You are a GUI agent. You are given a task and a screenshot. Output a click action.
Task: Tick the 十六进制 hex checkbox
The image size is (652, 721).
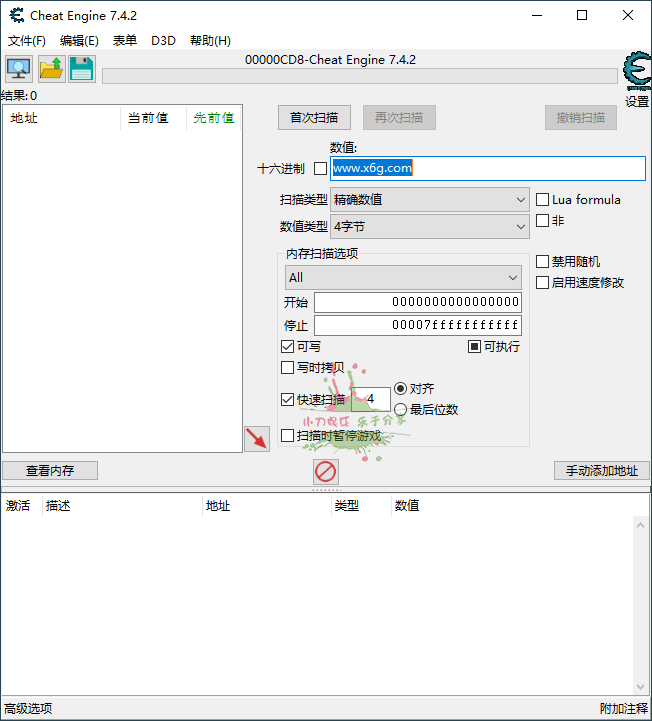pos(320,169)
